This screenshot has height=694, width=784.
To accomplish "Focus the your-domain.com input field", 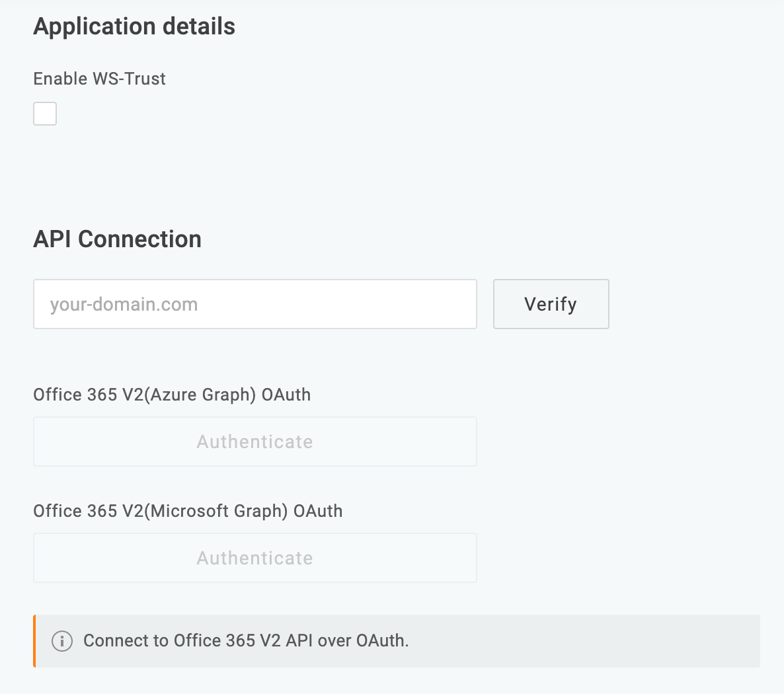I will point(255,304).
